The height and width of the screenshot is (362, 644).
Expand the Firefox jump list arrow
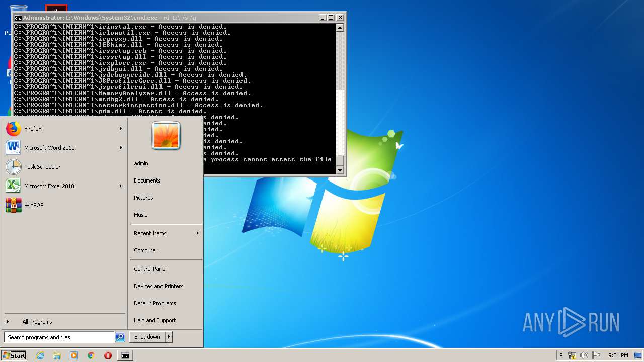pos(121,129)
